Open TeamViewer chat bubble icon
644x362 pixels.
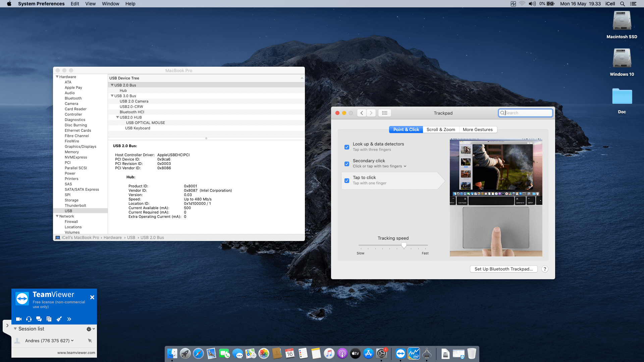39,319
